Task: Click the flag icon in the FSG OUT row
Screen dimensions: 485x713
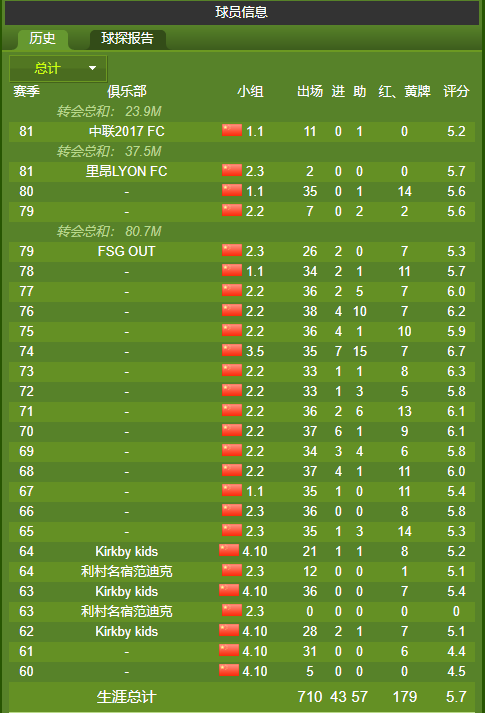Action: coord(232,250)
